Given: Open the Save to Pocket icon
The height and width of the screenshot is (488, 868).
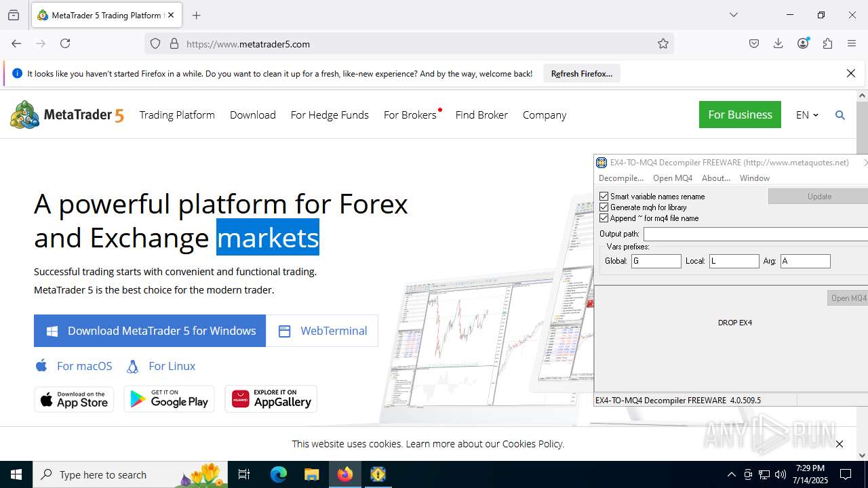Looking at the screenshot, I should 754,43.
